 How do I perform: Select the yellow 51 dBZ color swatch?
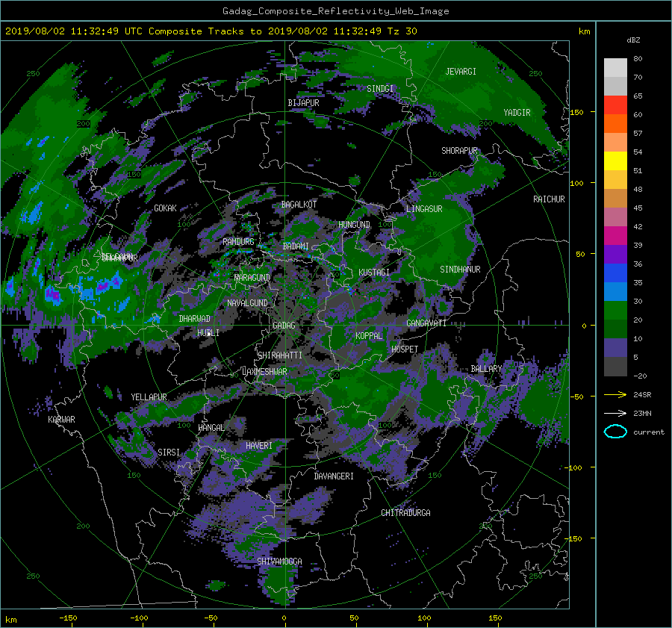click(x=615, y=161)
